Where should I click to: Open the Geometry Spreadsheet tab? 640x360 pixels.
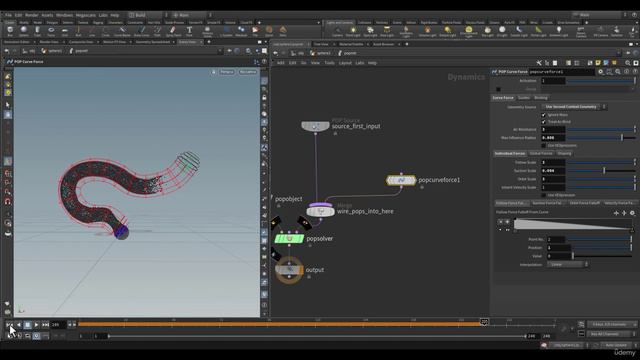(x=153, y=42)
